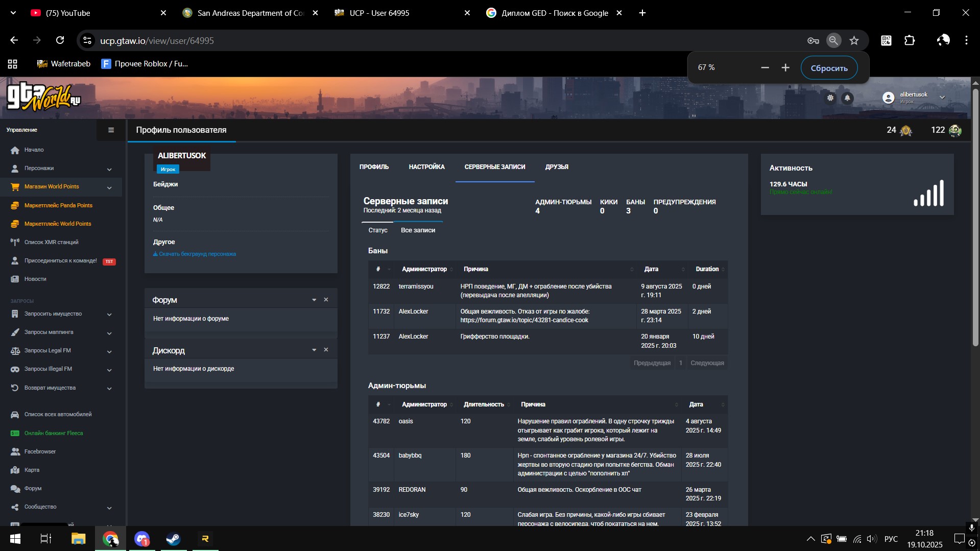
Task: Open the alibertusok account dropdown
Action: pyautogui.click(x=942, y=97)
